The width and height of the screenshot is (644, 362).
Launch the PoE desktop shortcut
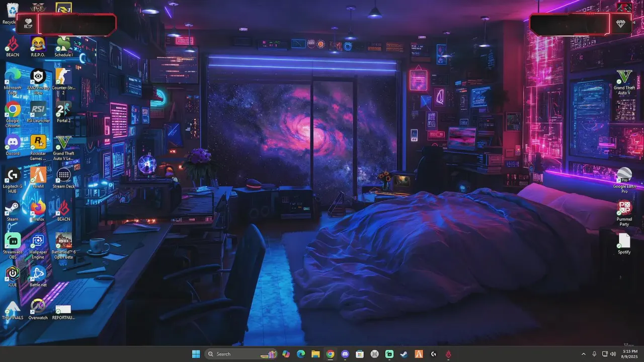(x=38, y=8)
